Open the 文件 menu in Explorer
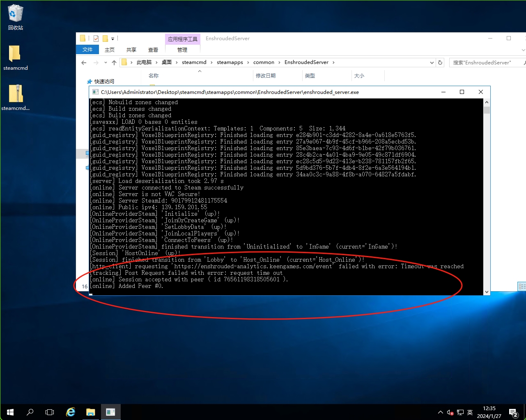The height and width of the screenshot is (420, 526). click(87, 50)
